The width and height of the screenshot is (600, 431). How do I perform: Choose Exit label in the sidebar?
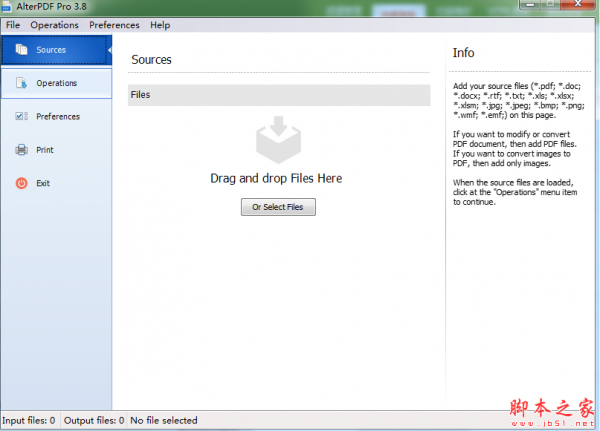[43, 183]
